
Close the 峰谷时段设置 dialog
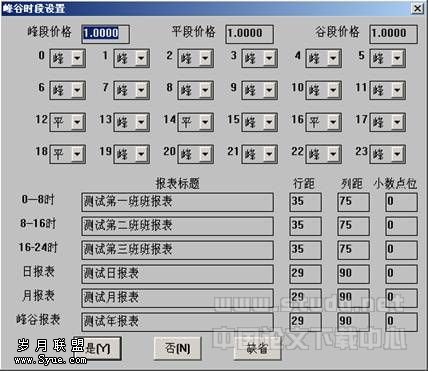pos(417,8)
